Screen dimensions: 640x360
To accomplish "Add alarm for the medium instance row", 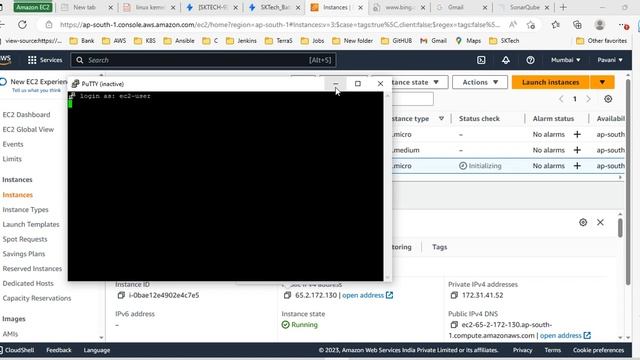I will pyautogui.click(x=577, y=150).
